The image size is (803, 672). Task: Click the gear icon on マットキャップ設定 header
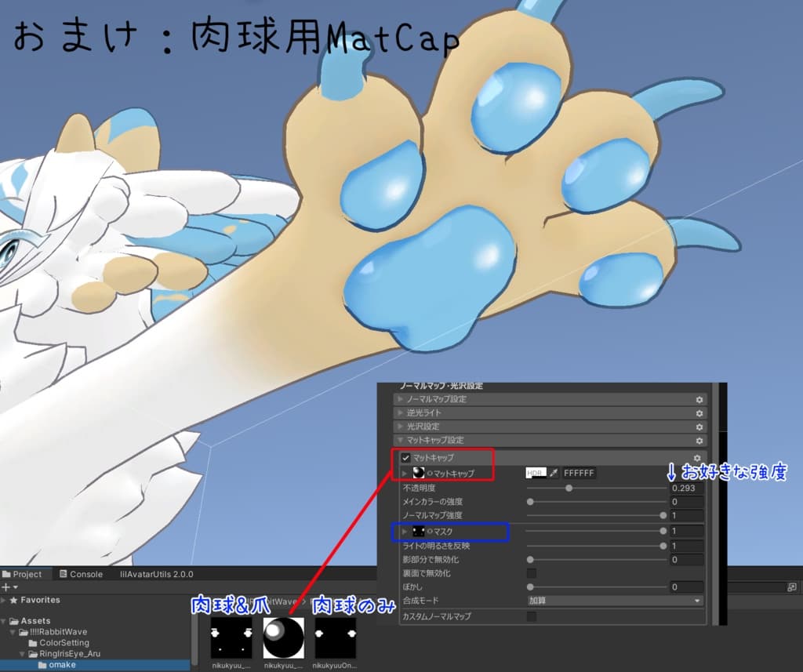click(x=699, y=441)
